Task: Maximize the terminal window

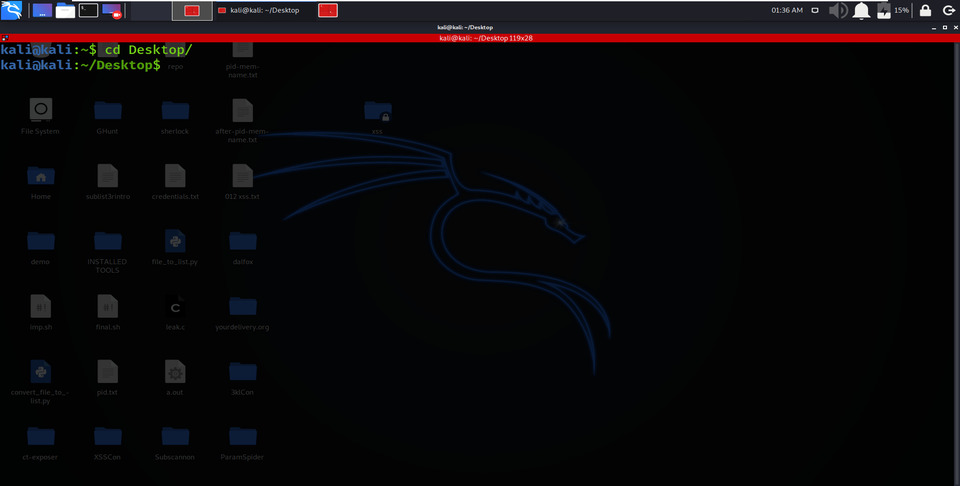Action: pos(943,28)
